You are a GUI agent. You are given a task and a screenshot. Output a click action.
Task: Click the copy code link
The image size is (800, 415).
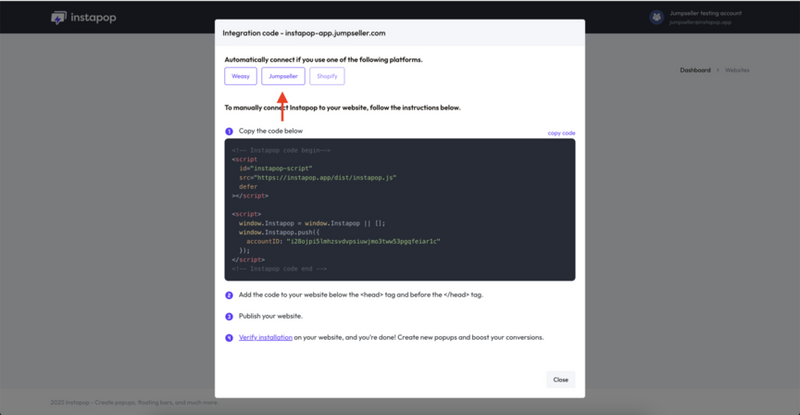click(x=561, y=133)
